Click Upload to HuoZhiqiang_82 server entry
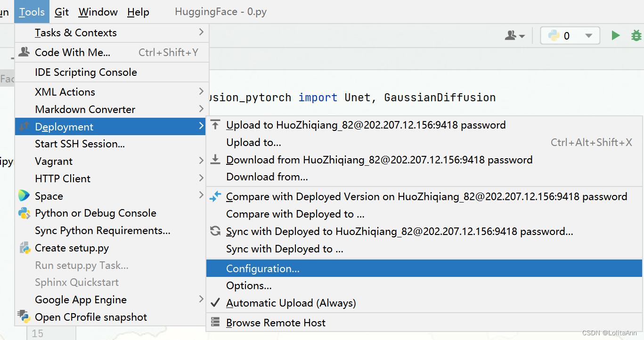The height and width of the screenshot is (340, 644). coord(424,125)
